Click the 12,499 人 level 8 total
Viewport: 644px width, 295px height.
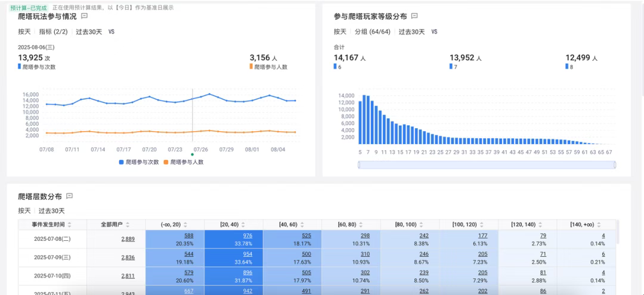coord(581,58)
